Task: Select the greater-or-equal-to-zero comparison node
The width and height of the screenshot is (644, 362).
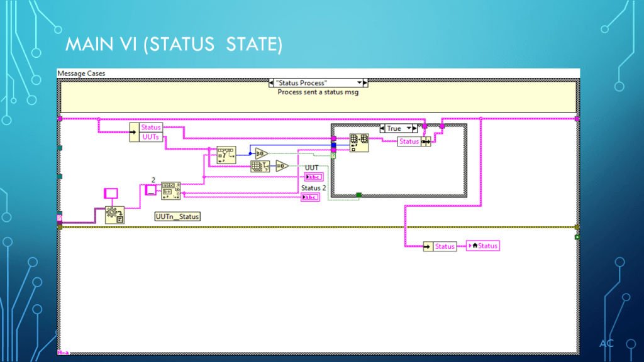Action: pos(262,153)
